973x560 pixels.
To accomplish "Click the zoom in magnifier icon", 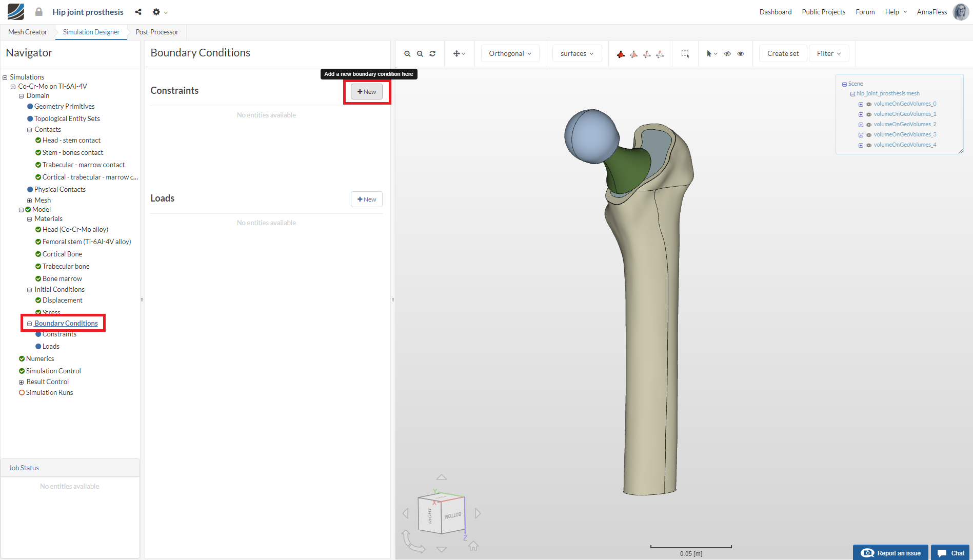I will point(407,54).
